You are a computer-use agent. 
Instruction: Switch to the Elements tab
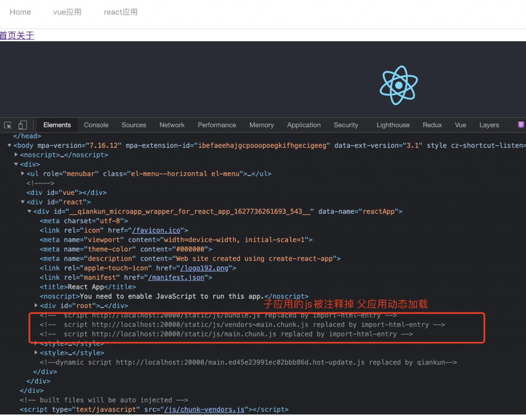(57, 125)
